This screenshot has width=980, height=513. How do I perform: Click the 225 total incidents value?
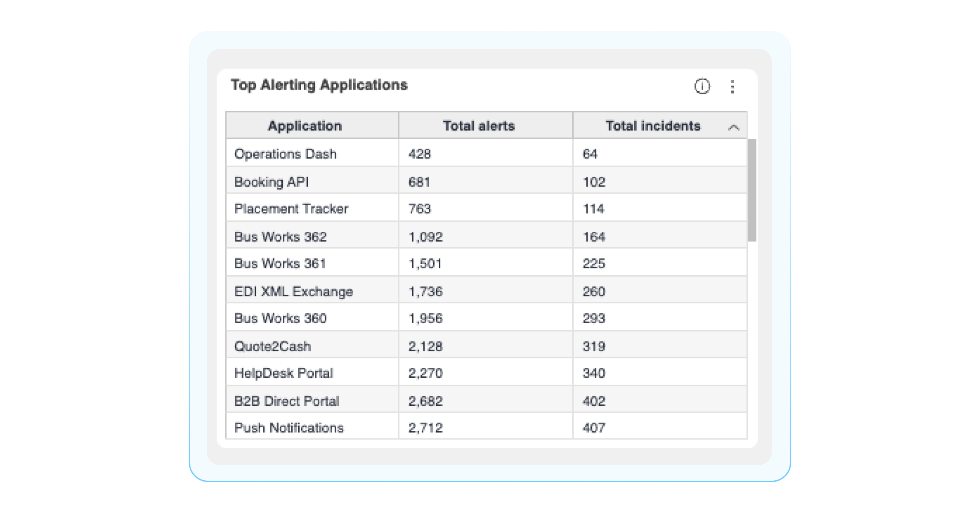coord(594,263)
